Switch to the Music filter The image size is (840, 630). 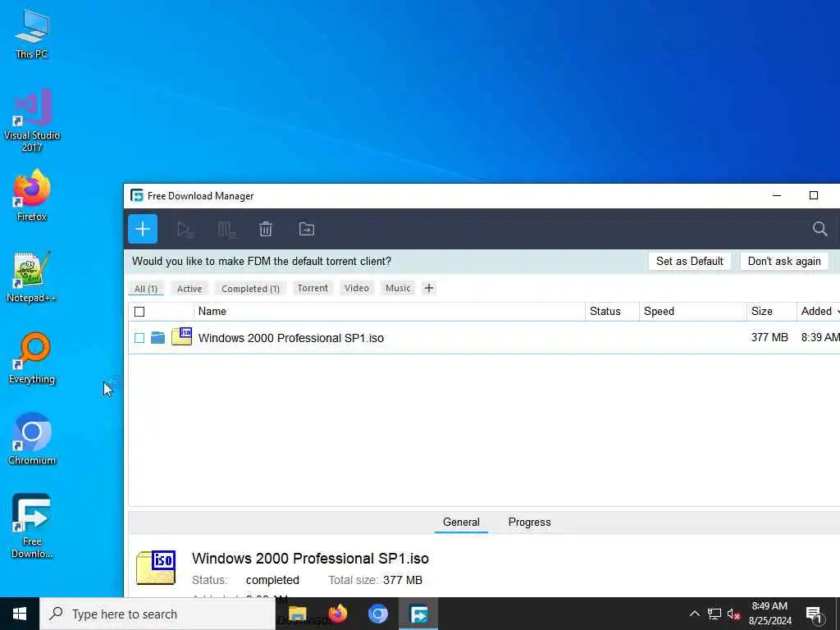[x=398, y=288]
